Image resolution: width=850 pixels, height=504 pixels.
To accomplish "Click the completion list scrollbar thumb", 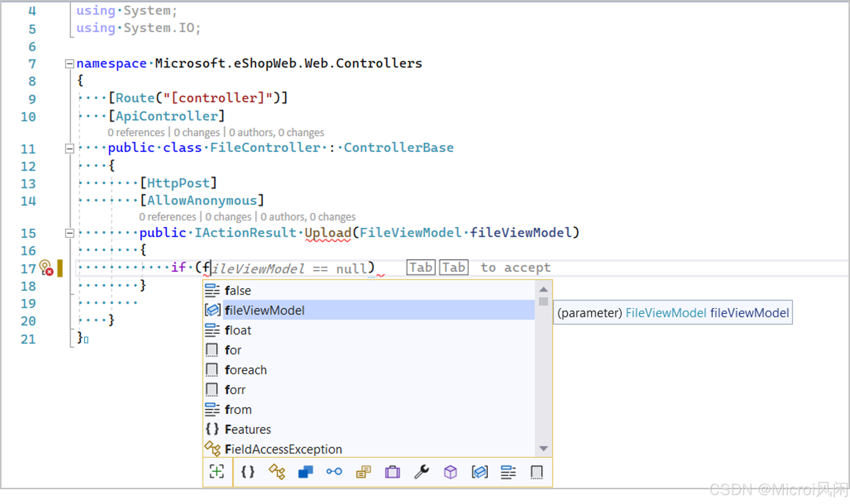I will tap(544, 301).
